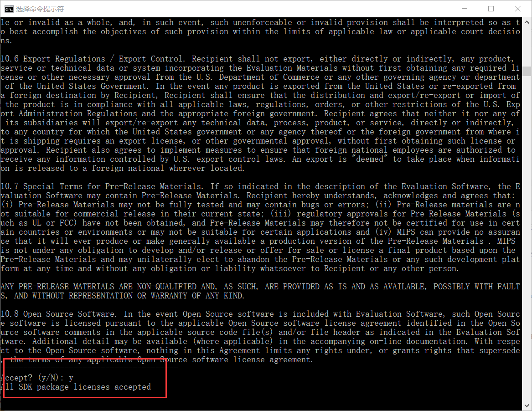Open the Command Prompt system menu icon
The height and width of the screenshot is (411, 532).
coord(9,9)
